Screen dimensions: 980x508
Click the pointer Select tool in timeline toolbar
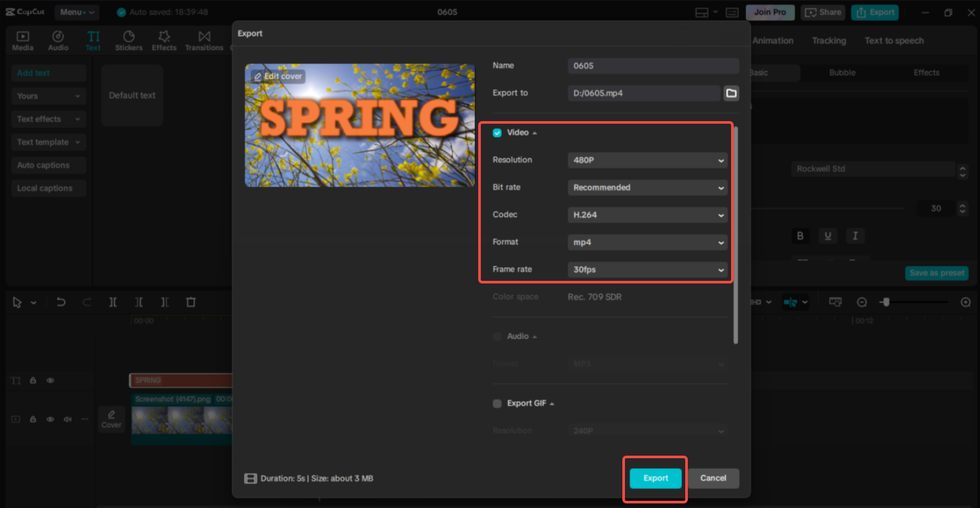point(17,302)
